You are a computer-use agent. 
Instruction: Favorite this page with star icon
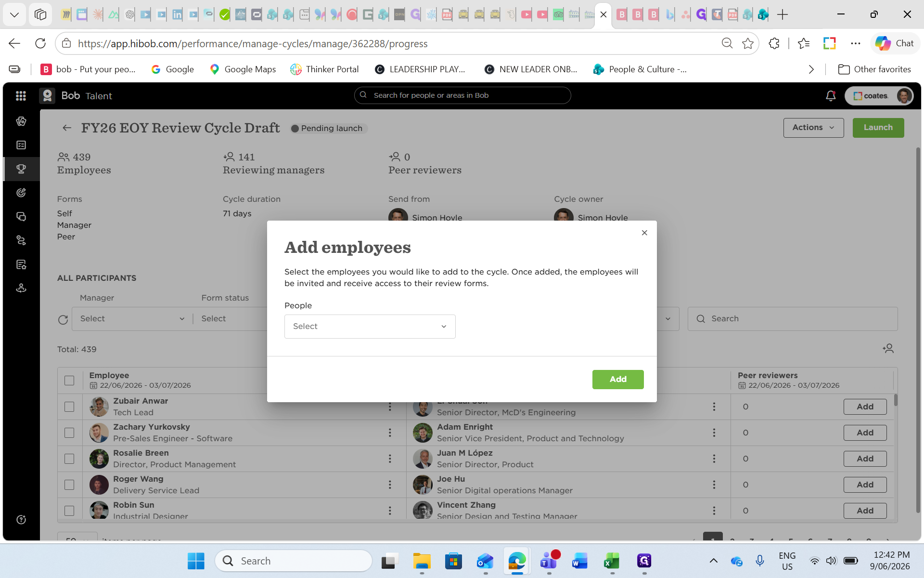(748, 43)
